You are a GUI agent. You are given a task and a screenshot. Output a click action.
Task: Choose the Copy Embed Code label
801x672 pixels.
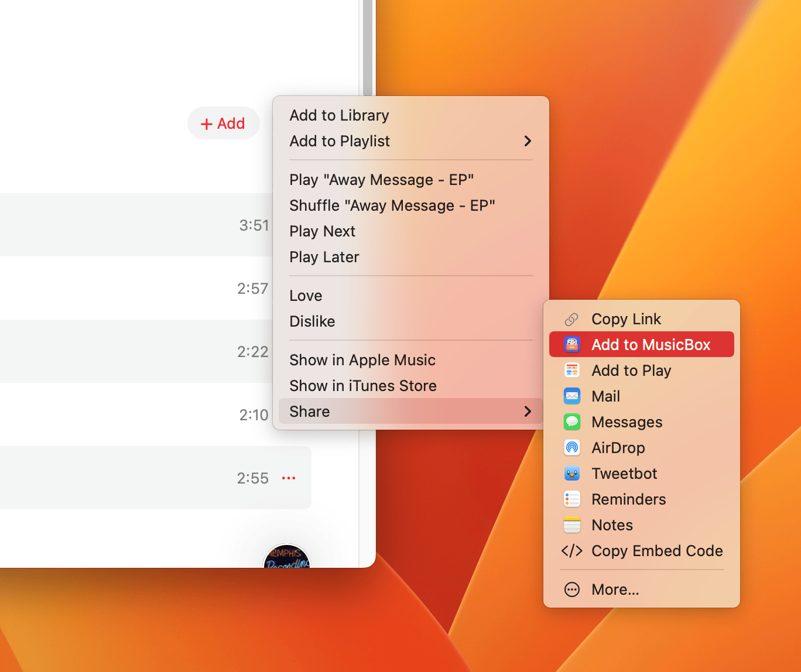(657, 551)
